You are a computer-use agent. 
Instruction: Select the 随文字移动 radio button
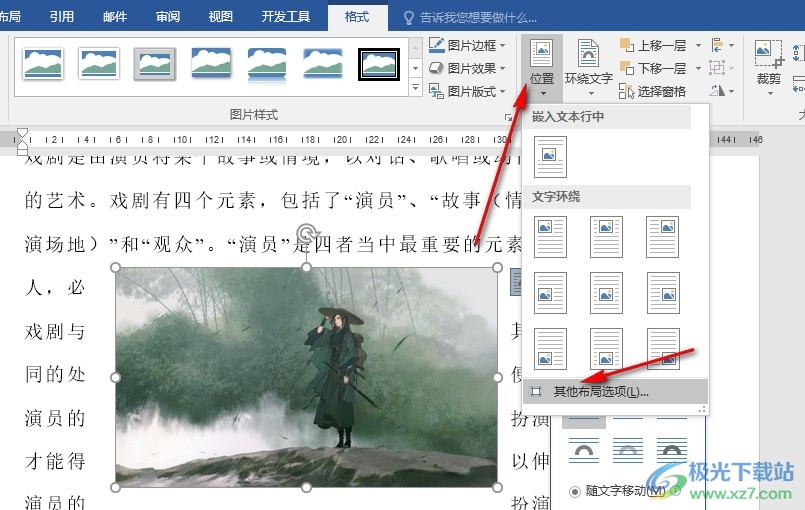click(x=575, y=492)
